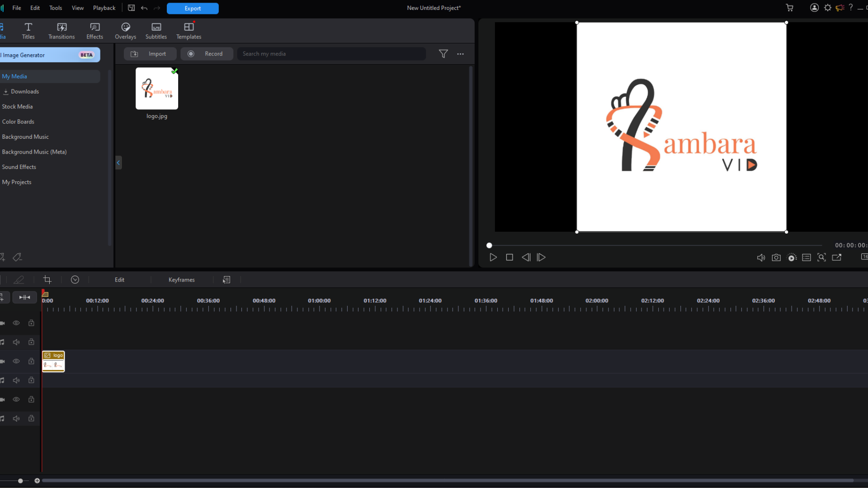Click the timeline Edit button
This screenshot has height=488, width=868.
(119, 280)
